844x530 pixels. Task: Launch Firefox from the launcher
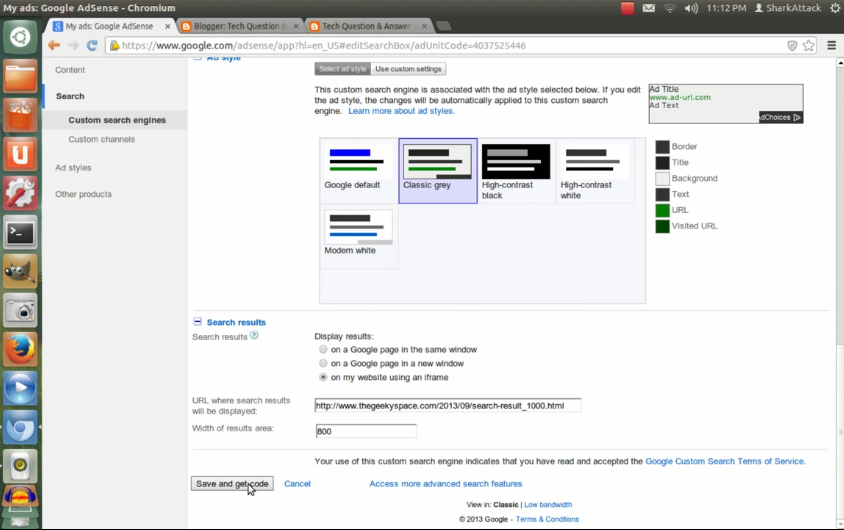point(20,349)
